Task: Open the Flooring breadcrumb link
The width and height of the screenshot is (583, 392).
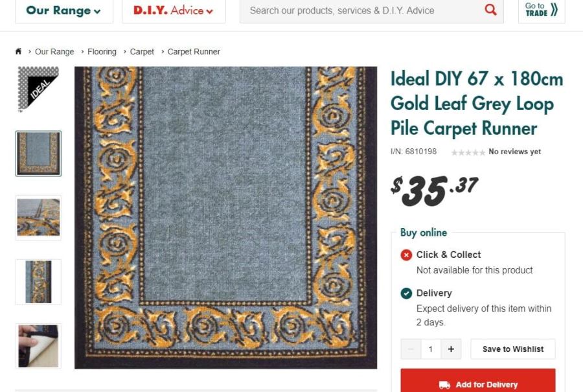Action: click(x=102, y=52)
